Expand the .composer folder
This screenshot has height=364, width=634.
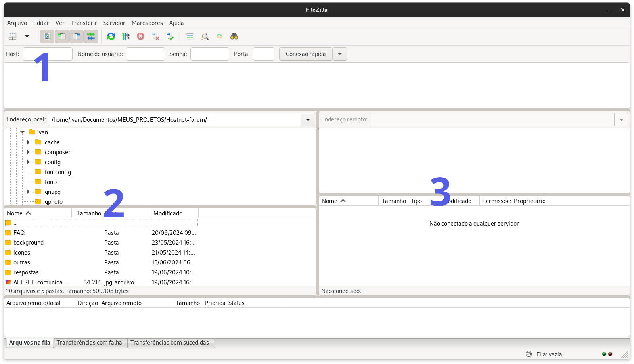(x=28, y=152)
